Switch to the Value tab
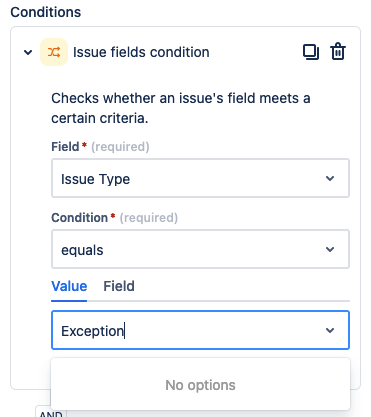The width and height of the screenshot is (371, 417). [x=69, y=286]
